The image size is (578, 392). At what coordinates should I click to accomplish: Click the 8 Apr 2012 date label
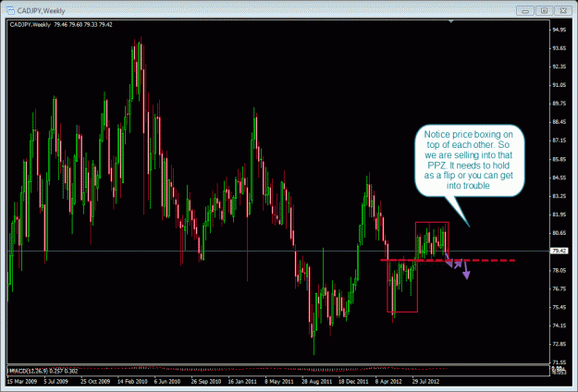[388, 381]
